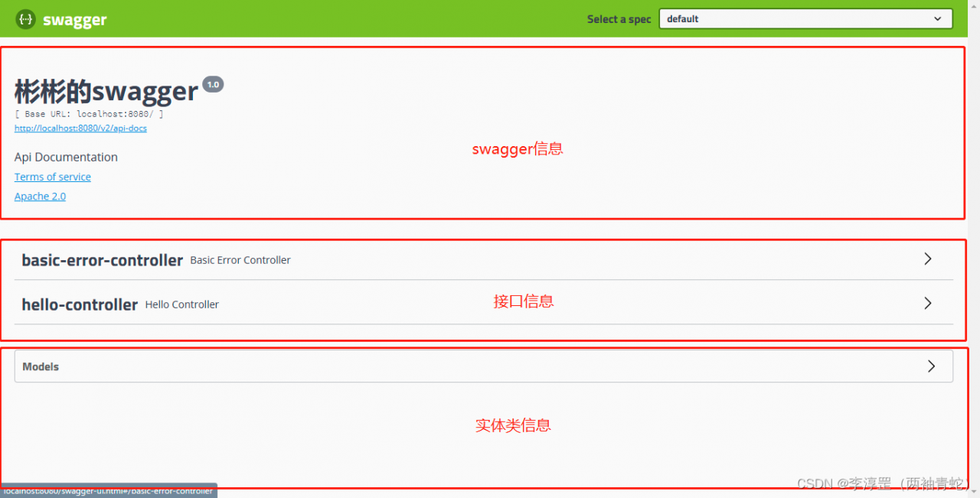Expand the Models section chevron
This screenshot has width=980, height=498.
pos(931,366)
